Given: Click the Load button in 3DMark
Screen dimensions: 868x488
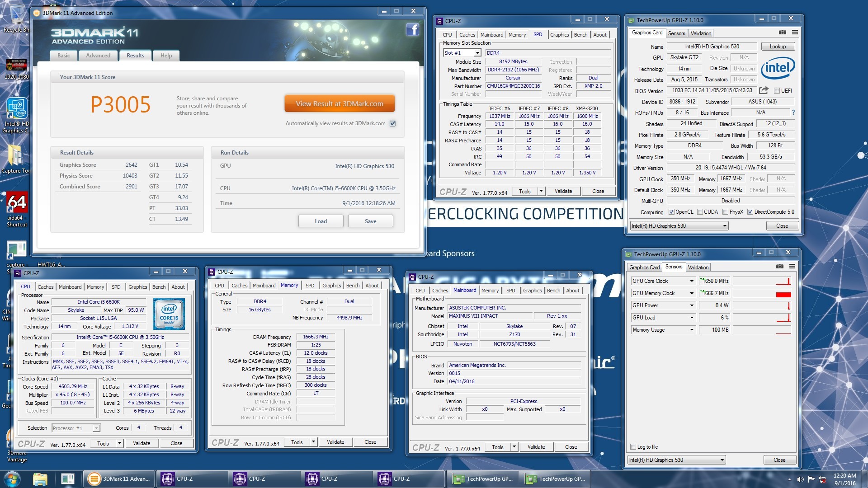Looking at the screenshot, I should click(x=321, y=221).
